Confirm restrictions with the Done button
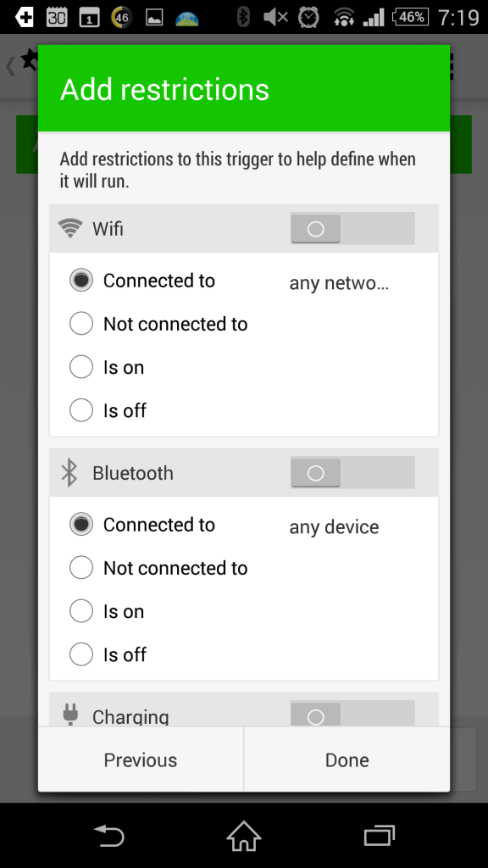488x868 pixels. click(x=347, y=759)
